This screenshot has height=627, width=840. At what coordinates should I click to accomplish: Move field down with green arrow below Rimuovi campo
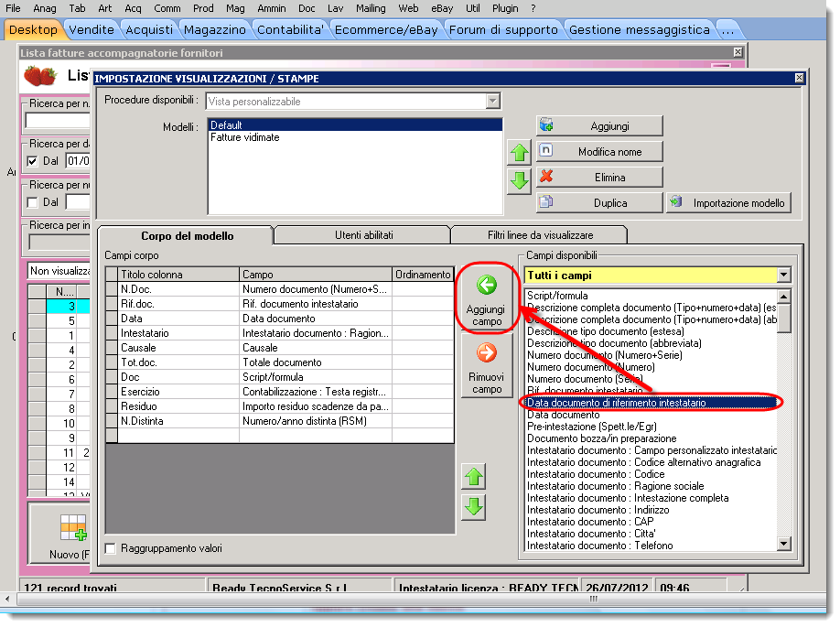point(474,506)
